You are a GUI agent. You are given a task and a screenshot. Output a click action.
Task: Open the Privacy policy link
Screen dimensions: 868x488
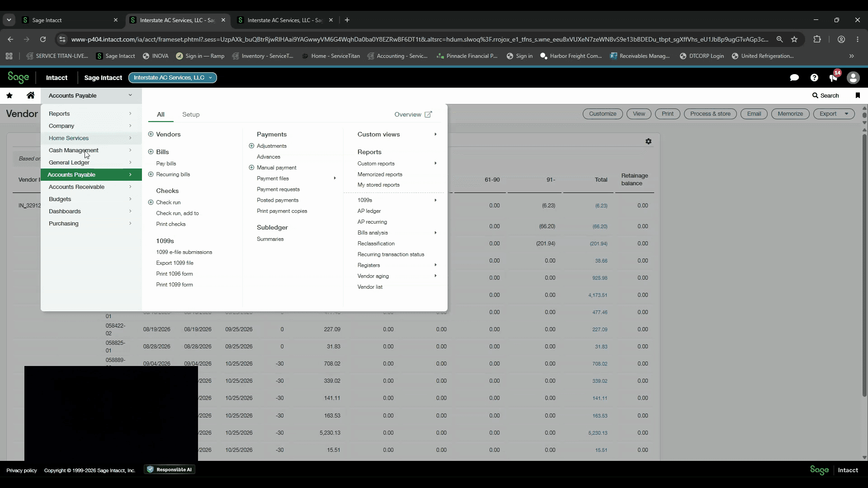pyautogui.click(x=22, y=470)
